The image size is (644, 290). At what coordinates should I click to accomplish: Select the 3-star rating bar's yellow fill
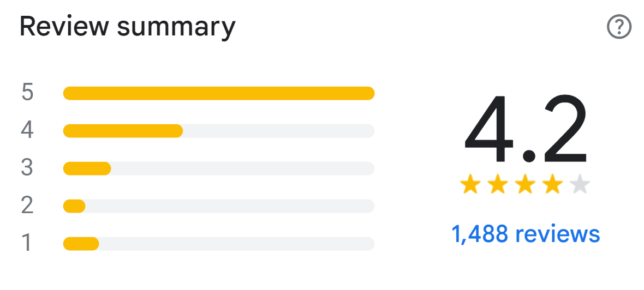(87, 168)
